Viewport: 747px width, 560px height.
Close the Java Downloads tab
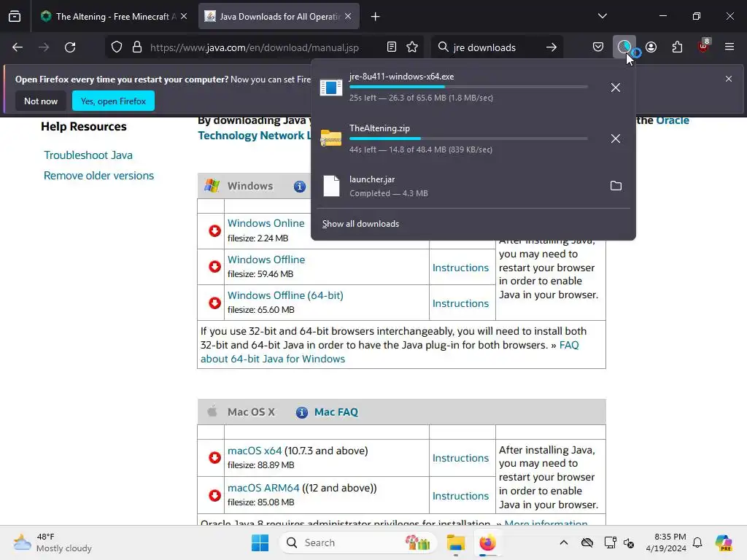[x=348, y=17]
